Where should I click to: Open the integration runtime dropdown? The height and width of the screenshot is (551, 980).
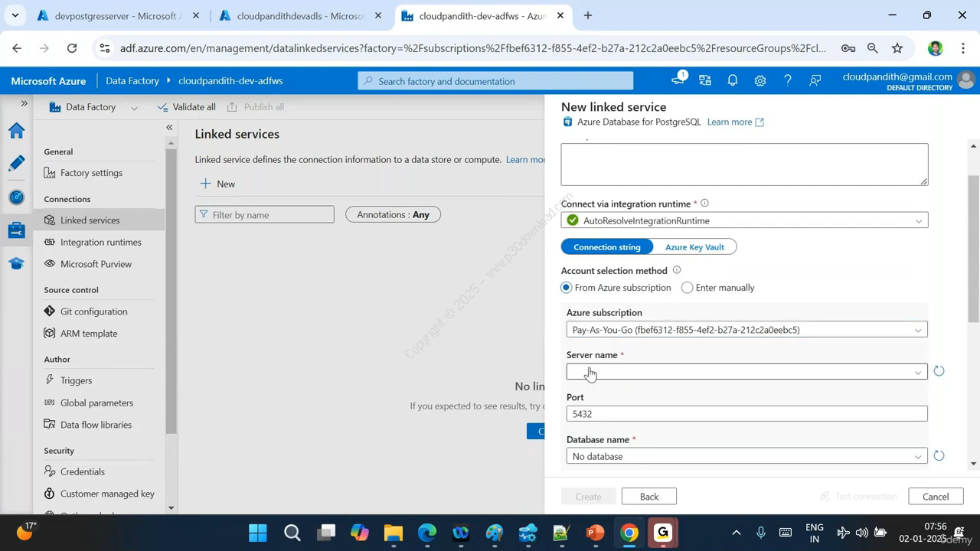(744, 220)
